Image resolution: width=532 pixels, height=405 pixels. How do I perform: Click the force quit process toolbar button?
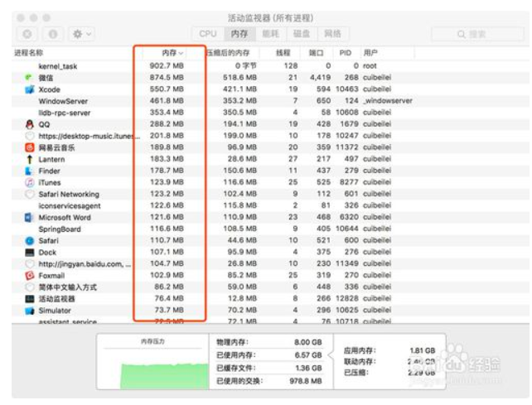[x=27, y=34]
